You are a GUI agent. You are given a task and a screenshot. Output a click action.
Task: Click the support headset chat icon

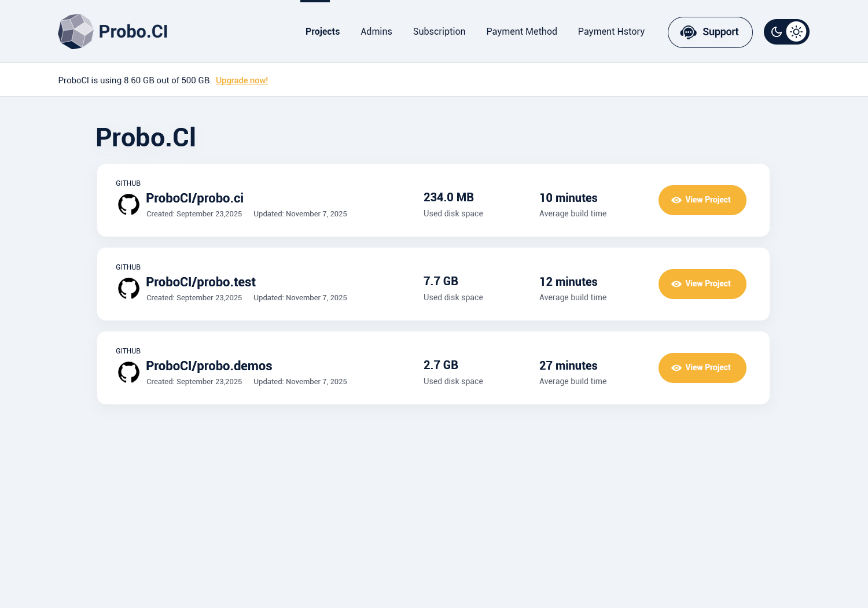click(x=688, y=32)
